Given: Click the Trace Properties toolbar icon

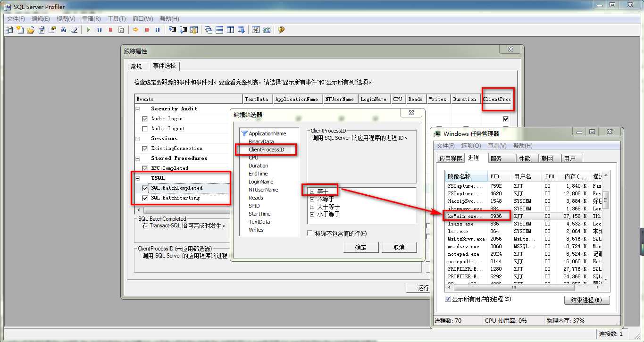Looking at the screenshot, I should pyautogui.click(x=52, y=30).
